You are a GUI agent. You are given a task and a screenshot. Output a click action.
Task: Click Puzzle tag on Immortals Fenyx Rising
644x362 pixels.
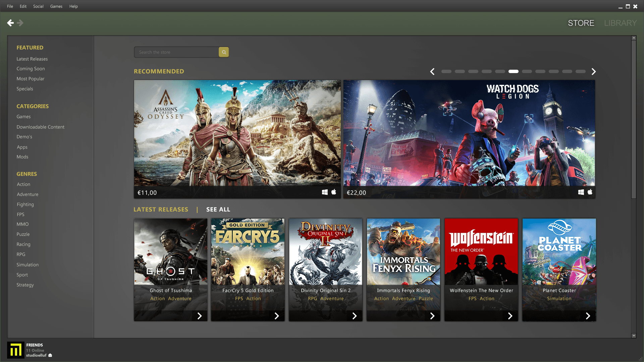pyautogui.click(x=426, y=299)
